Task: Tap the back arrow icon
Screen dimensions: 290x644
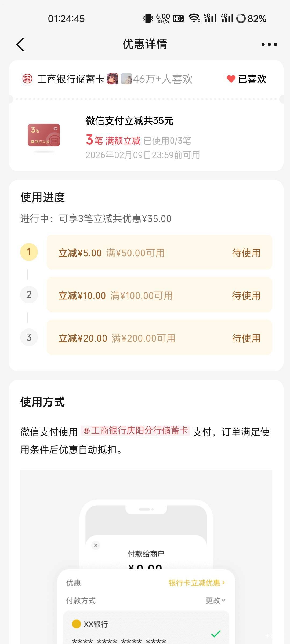Action: coord(20,44)
